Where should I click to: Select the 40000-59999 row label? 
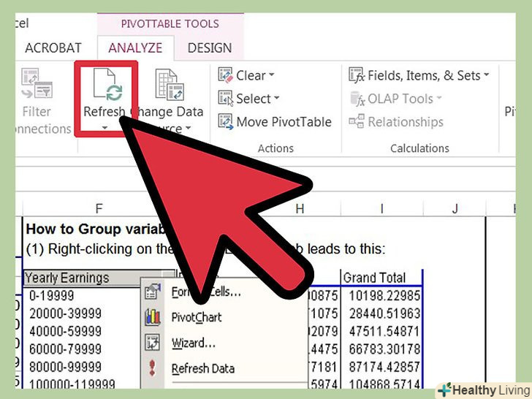[x=65, y=331]
